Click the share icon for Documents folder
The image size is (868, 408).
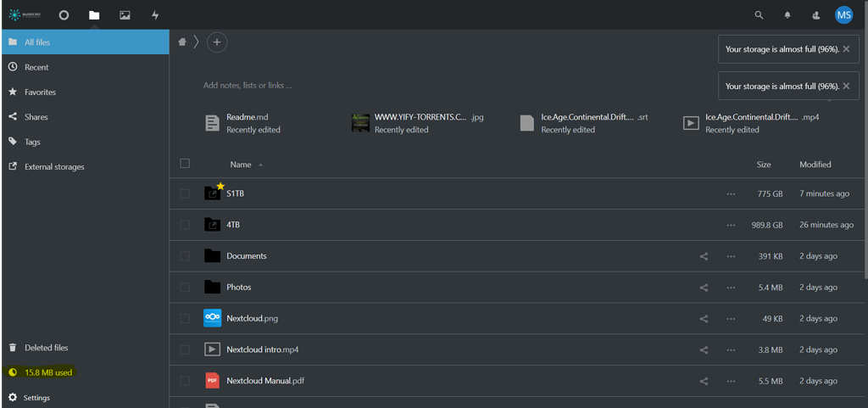pyautogui.click(x=704, y=256)
